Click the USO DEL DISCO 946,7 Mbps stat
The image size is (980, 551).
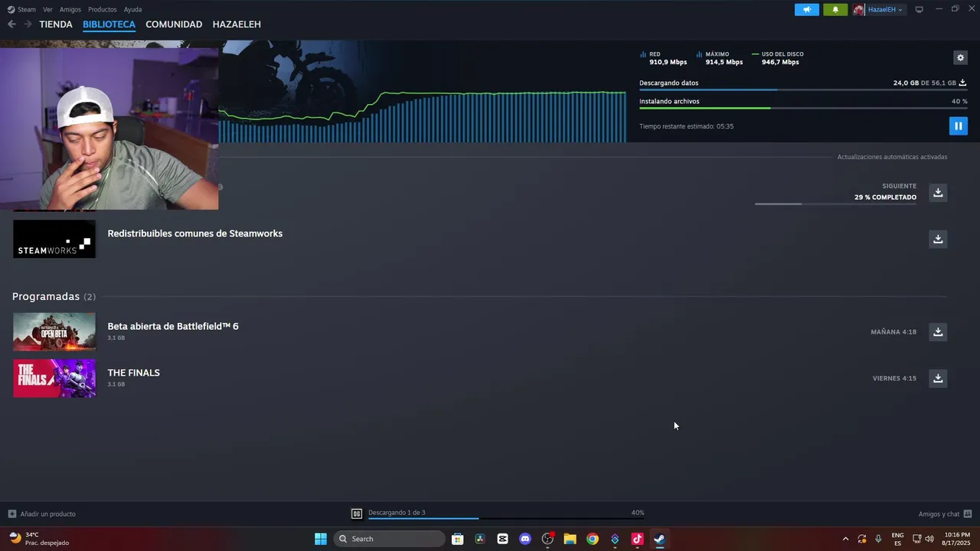(x=778, y=58)
